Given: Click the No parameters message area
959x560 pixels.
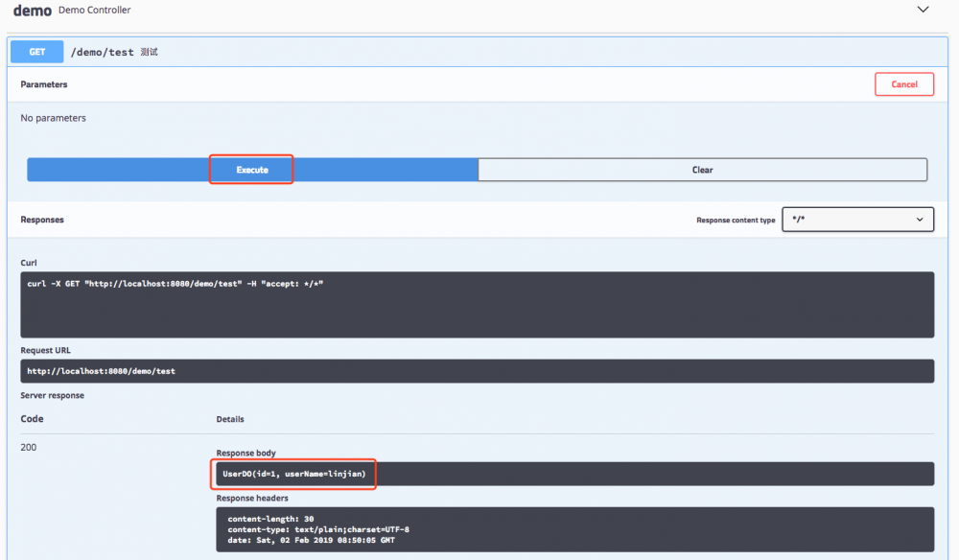Looking at the screenshot, I should pyautogui.click(x=52, y=117).
